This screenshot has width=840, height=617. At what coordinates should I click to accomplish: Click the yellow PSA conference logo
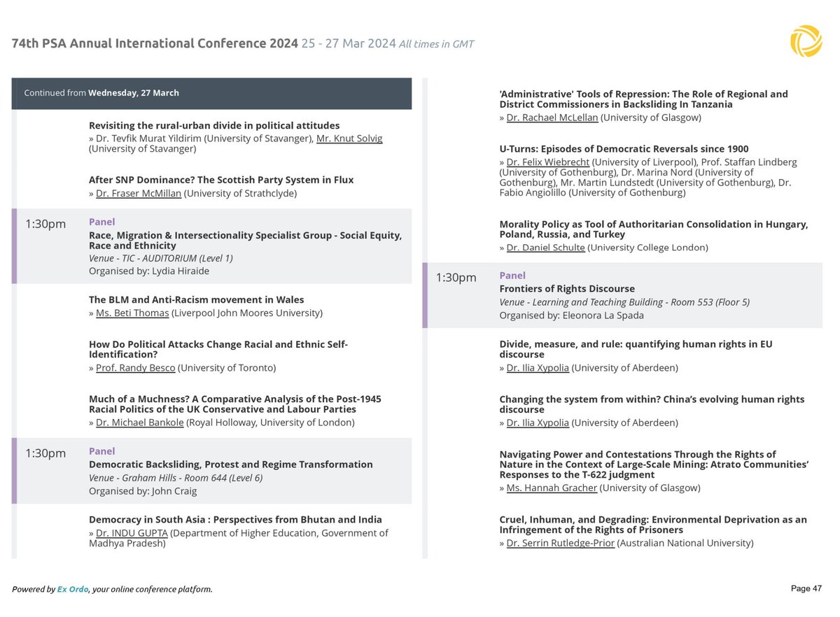[x=806, y=41]
